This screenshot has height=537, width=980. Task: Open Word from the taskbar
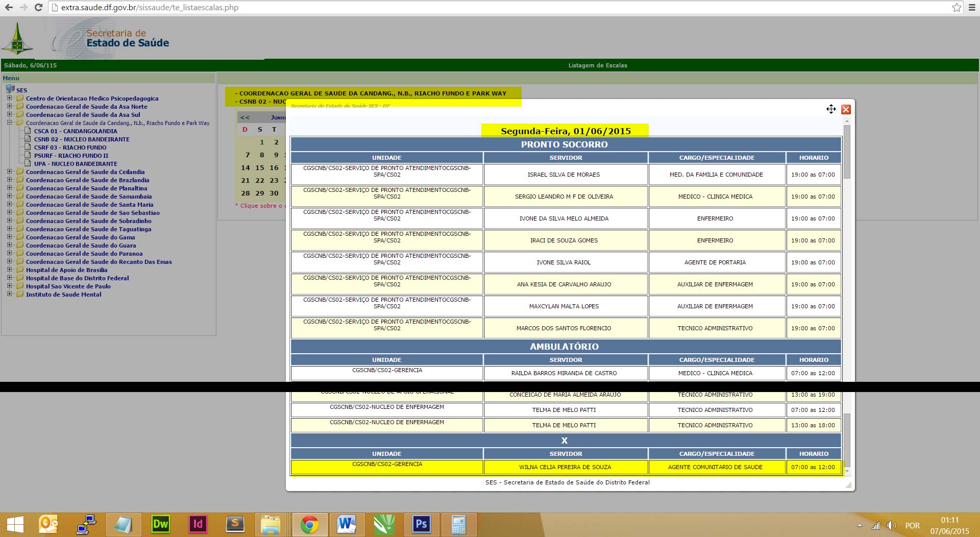[346, 524]
